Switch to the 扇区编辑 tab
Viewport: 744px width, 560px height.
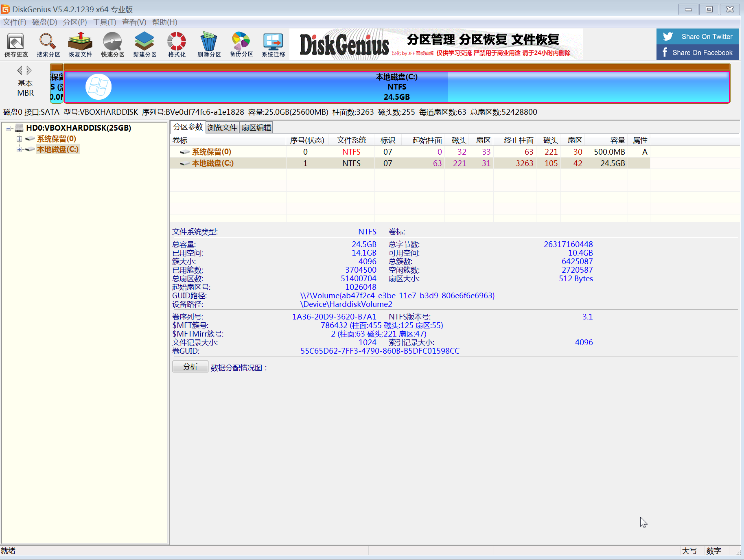coord(256,128)
